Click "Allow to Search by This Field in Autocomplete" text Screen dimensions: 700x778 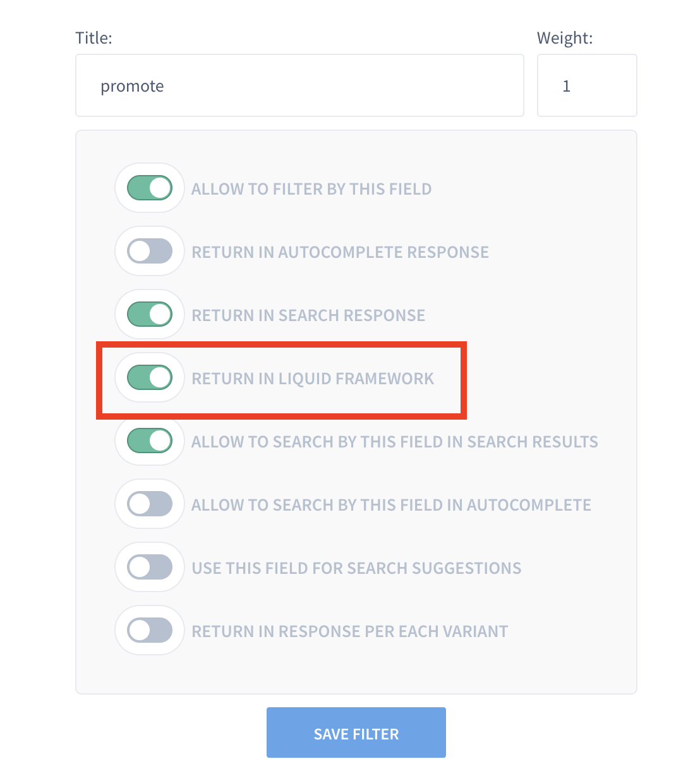391,505
